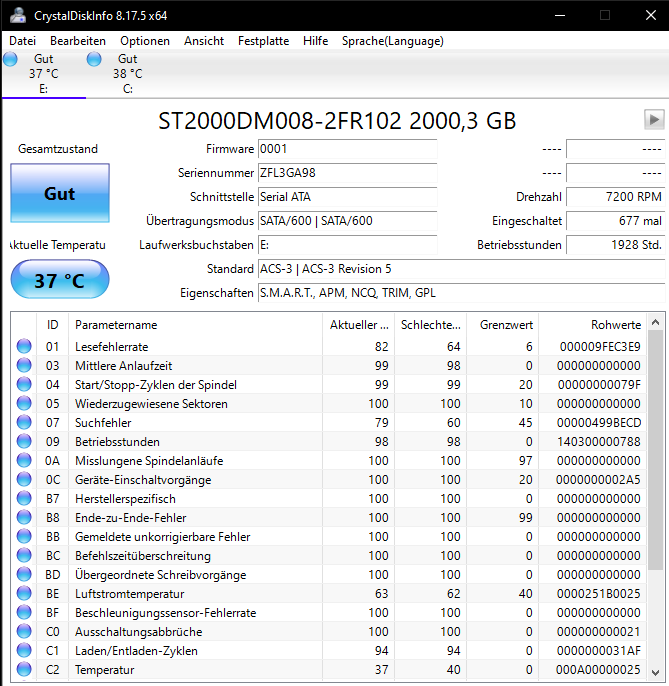The height and width of the screenshot is (686, 669).
Task: Open the Datei menu
Action: (x=22, y=41)
